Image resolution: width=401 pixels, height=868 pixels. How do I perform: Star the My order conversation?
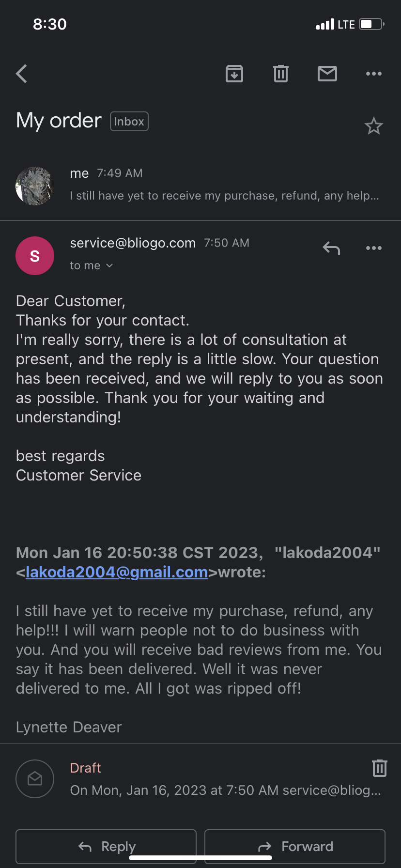click(x=373, y=126)
